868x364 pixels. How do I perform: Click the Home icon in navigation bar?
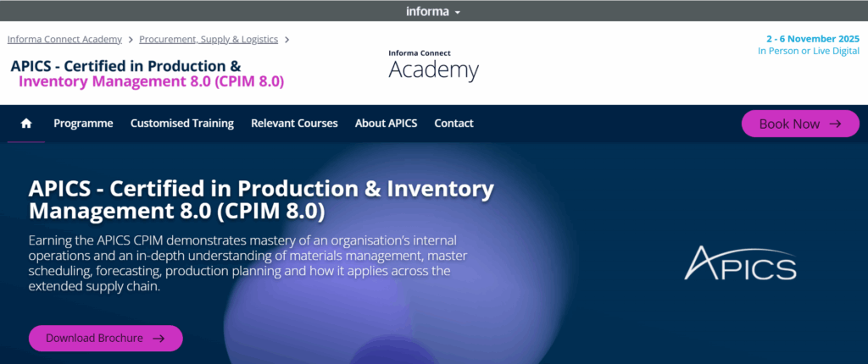click(x=26, y=124)
